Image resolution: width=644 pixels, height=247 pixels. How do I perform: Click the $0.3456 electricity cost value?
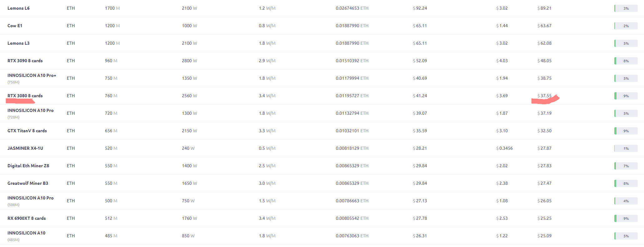point(504,148)
